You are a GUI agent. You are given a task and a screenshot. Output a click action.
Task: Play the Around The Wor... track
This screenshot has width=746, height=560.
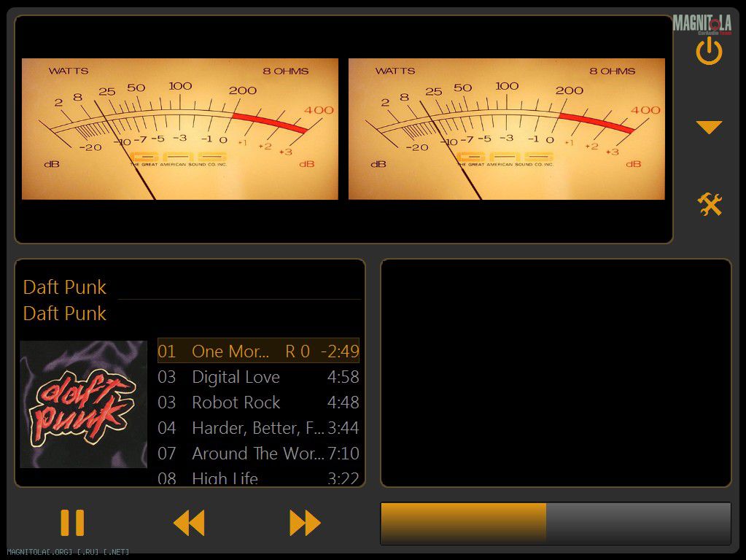point(258,454)
